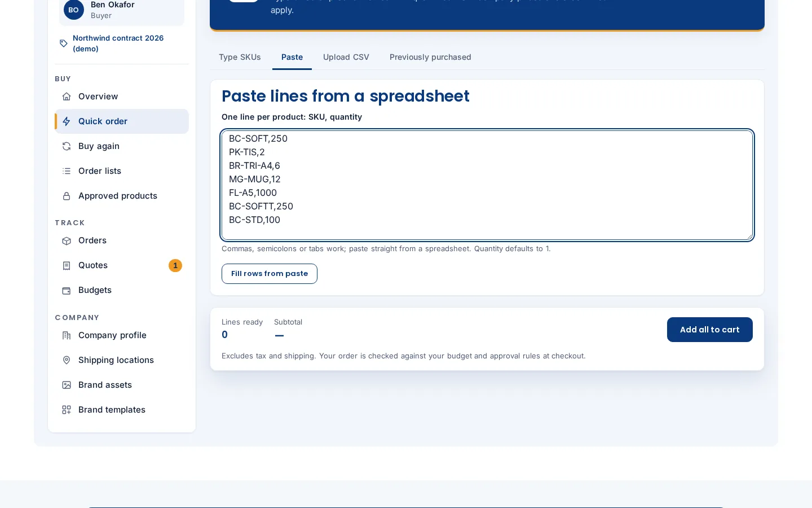Click the Approved products lock icon
Viewport: 812px width, 508px height.
67,196
